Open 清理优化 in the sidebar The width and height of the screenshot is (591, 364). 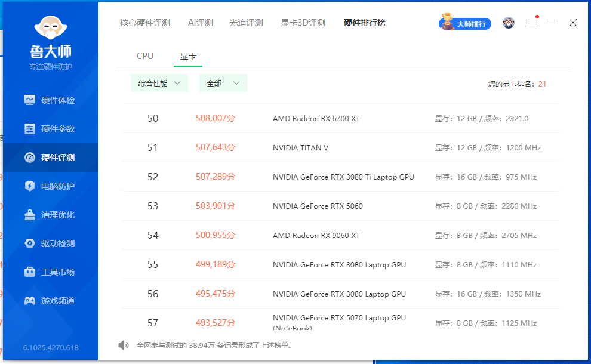click(51, 215)
